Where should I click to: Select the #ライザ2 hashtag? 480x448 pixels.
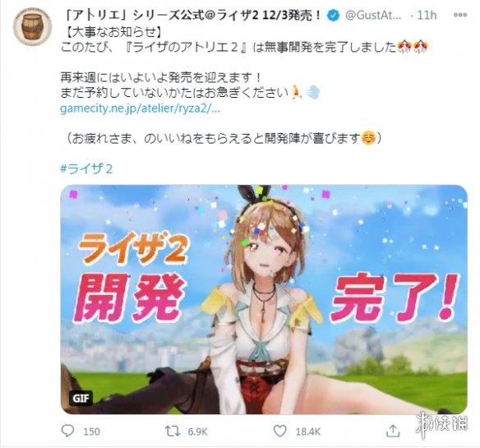(87, 169)
